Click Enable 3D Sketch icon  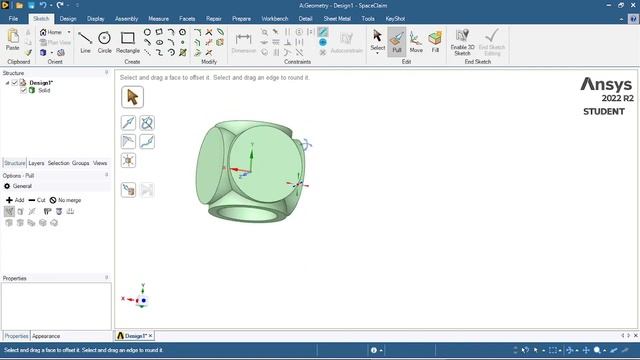(x=462, y=42)
